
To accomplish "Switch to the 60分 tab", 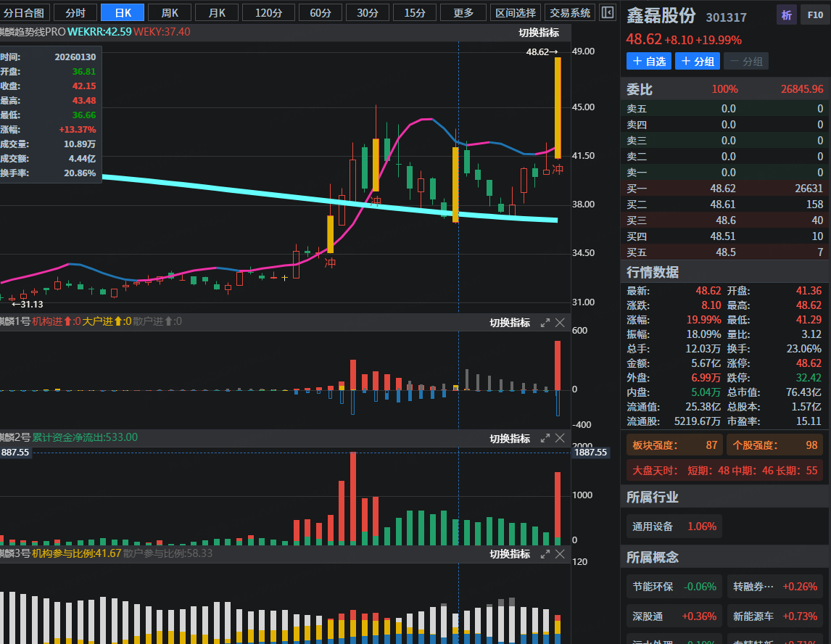I will click(321, 12).
